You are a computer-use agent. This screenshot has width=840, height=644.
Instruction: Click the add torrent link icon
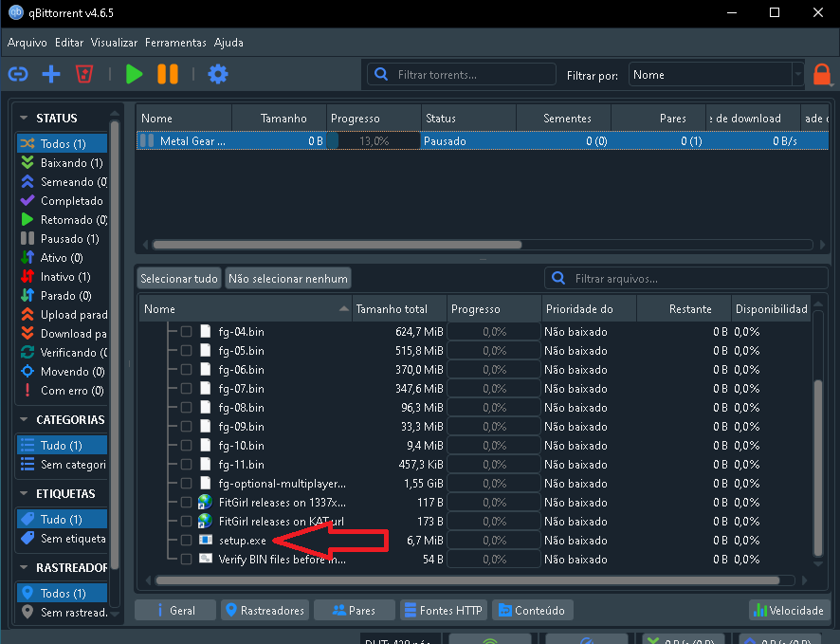coord(18,74)
